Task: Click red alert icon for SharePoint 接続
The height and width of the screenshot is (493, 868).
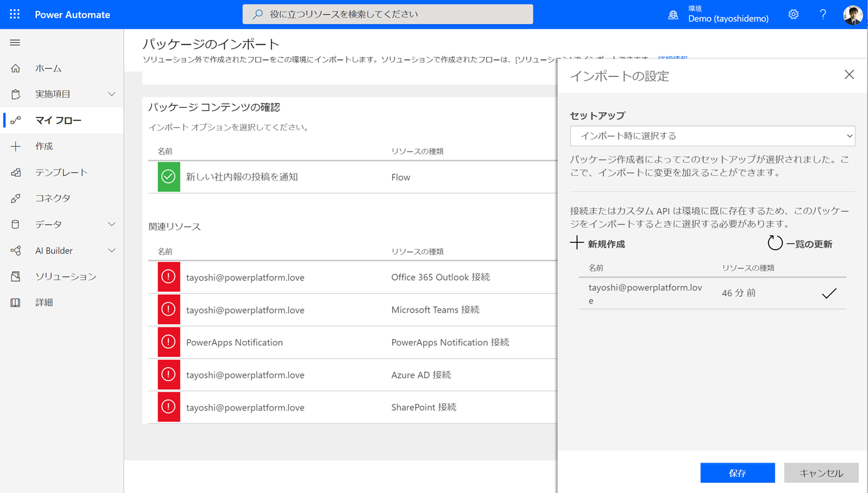Action: [x=169, y=407]
